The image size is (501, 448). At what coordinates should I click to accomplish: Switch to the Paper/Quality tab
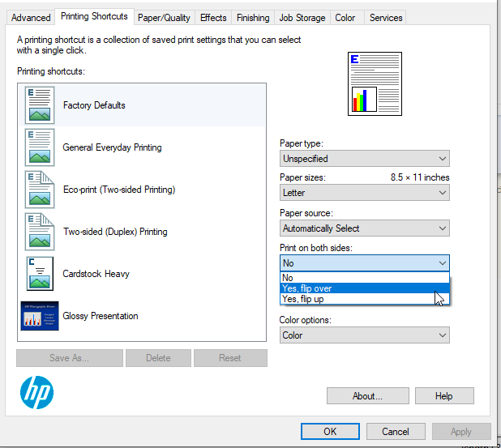click(x=164, y=18)
